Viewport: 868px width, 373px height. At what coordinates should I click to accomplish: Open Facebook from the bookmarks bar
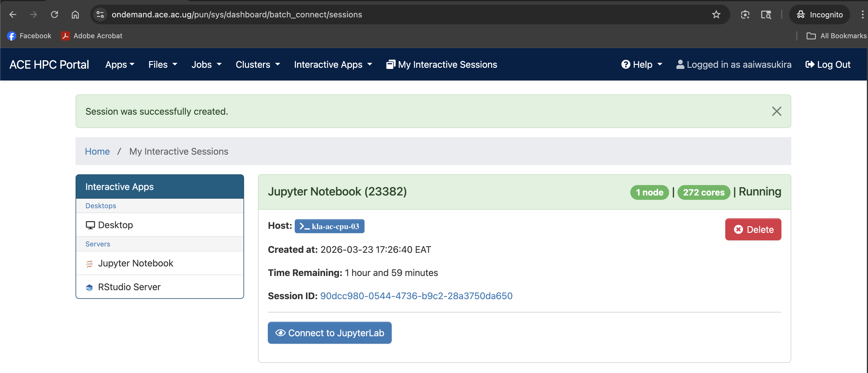[29, 36]
